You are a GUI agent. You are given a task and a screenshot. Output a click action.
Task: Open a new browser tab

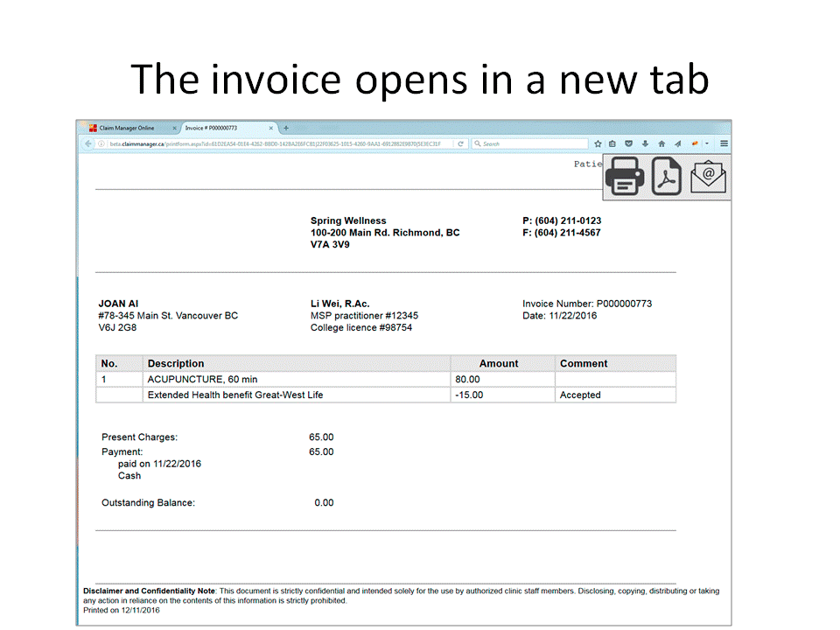pyautogui.click(x=286, y=128)
